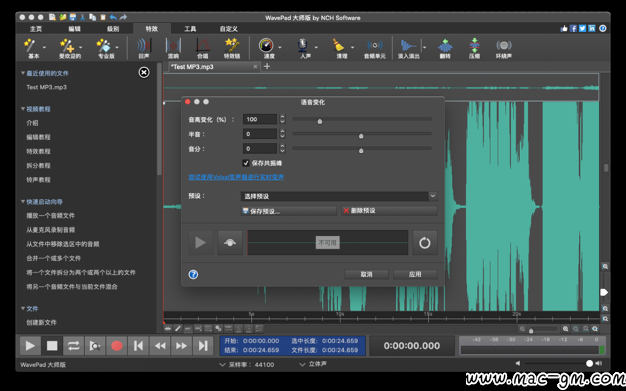Click the Facebook share icon
The image size is (626, 391).
(573, 28)
